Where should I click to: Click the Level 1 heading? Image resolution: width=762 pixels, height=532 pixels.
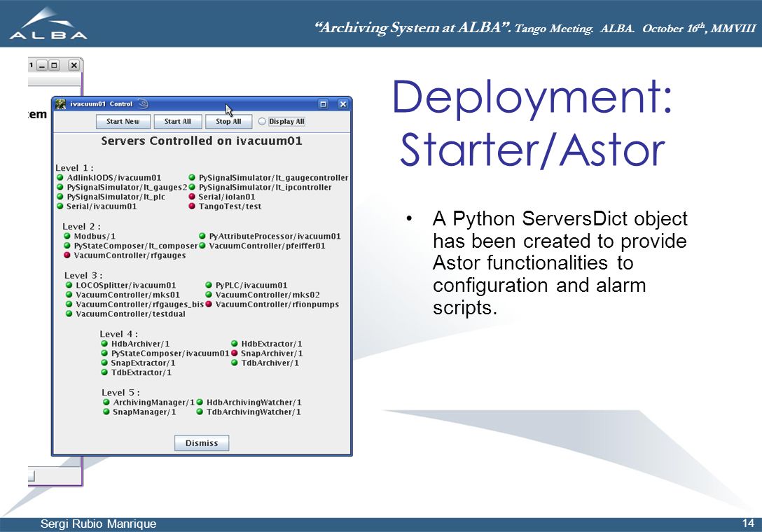click(74, 168)
